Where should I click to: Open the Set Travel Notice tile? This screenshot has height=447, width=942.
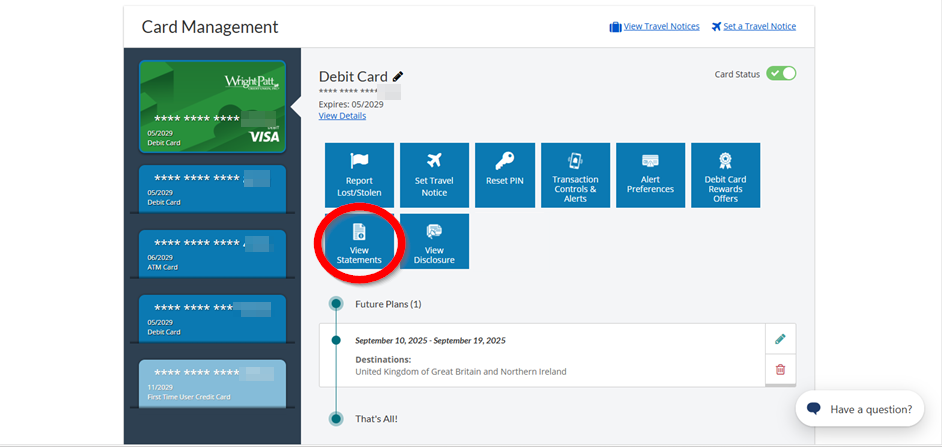click(434, 175)
